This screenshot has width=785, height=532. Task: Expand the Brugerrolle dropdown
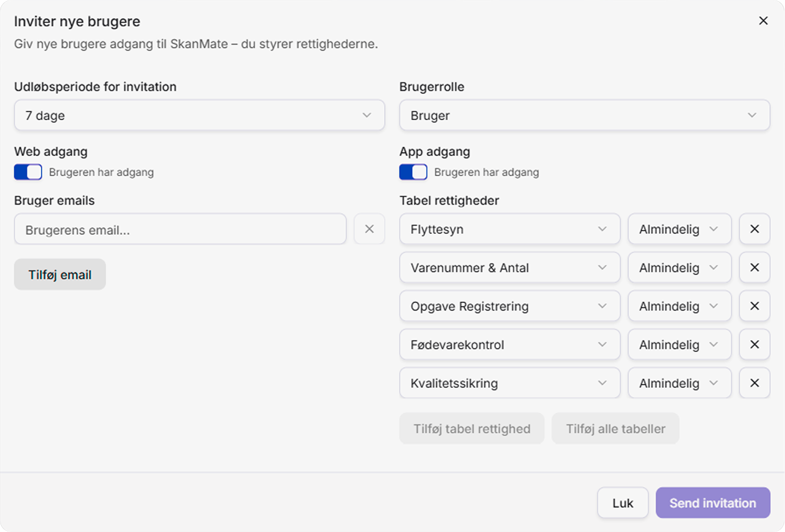point(584,115)
